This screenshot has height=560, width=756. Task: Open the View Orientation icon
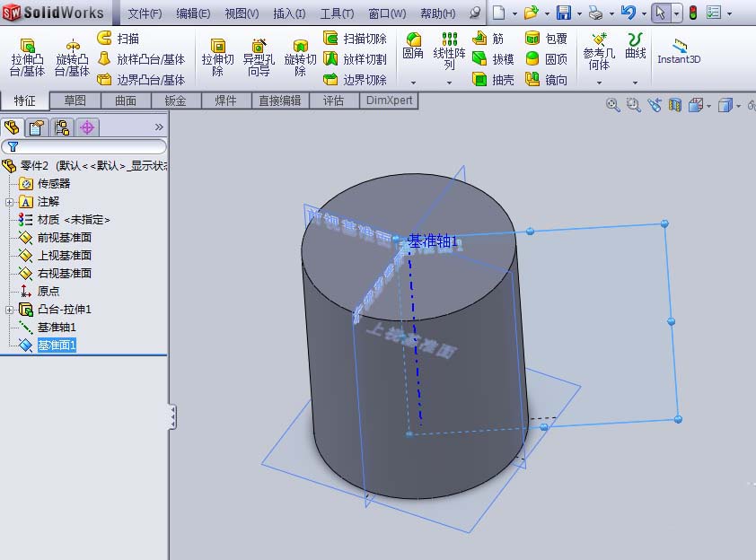click(x=696, y=105)
